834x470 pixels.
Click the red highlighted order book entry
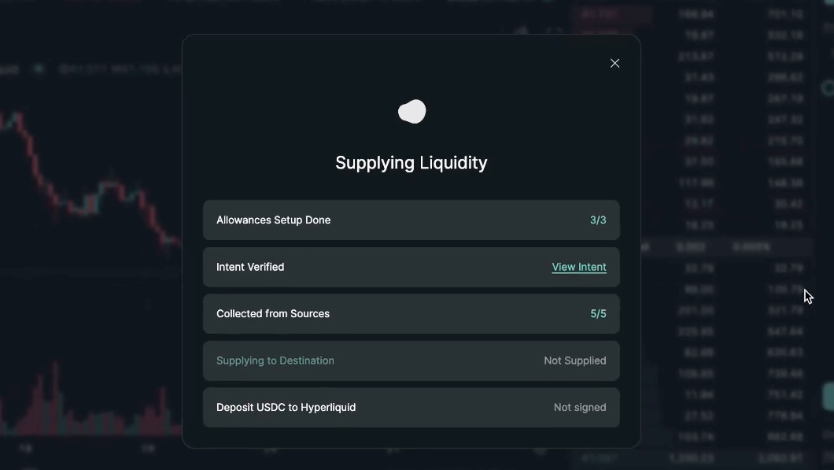pyautogui.click(x=615, y=14)
